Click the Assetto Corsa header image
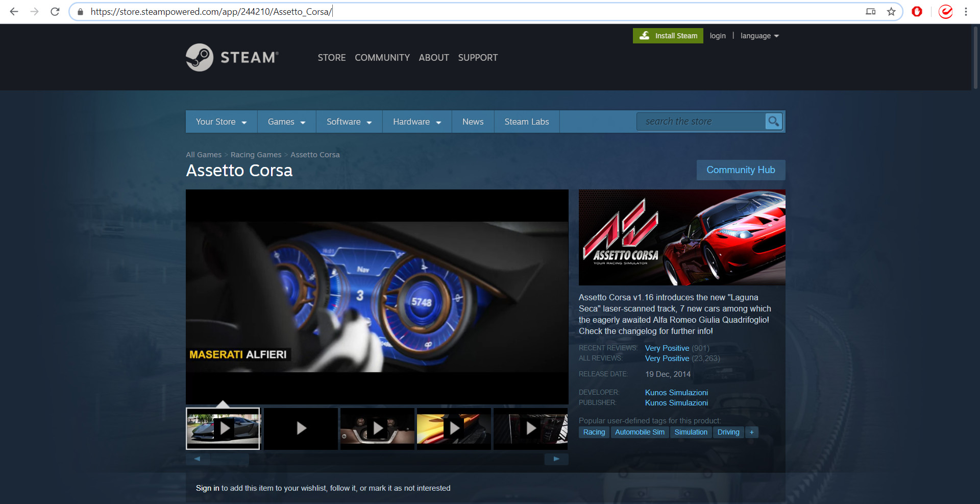This screenshot has height=504, width=980. [682, 237]
